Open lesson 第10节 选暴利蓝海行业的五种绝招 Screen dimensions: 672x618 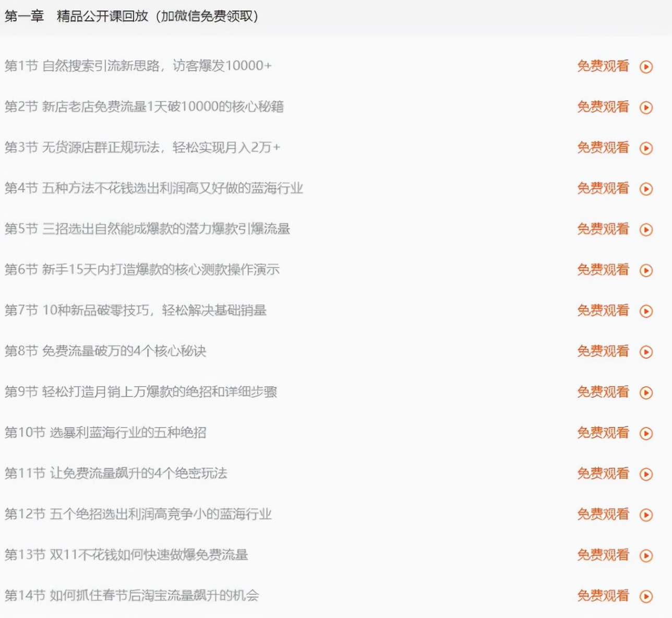coord(105,432)
